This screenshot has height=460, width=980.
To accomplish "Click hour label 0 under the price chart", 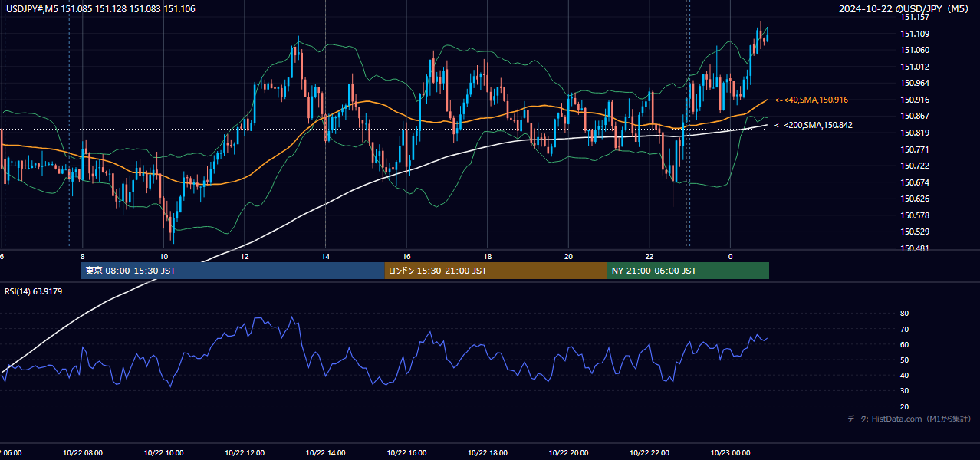I will point(730,256).
